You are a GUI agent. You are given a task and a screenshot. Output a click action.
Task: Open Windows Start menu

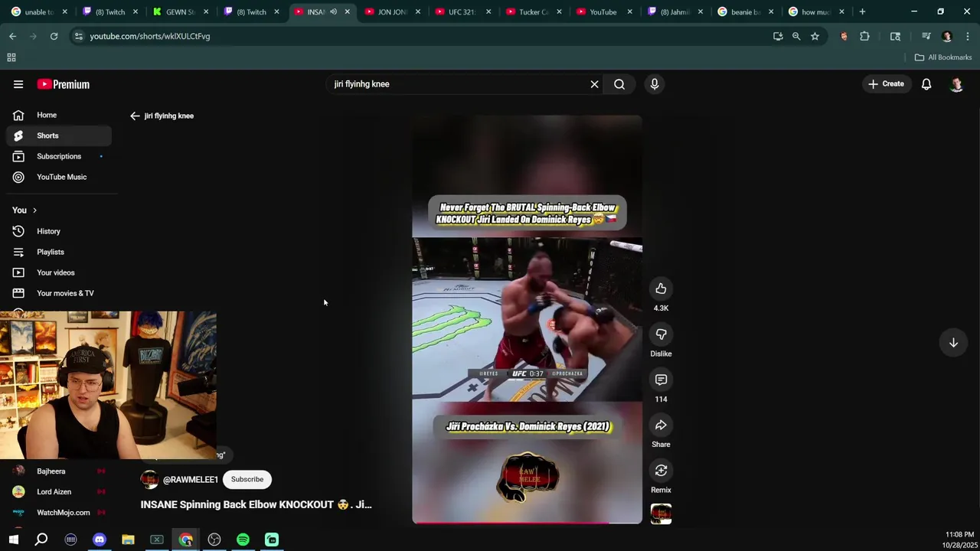13,540
